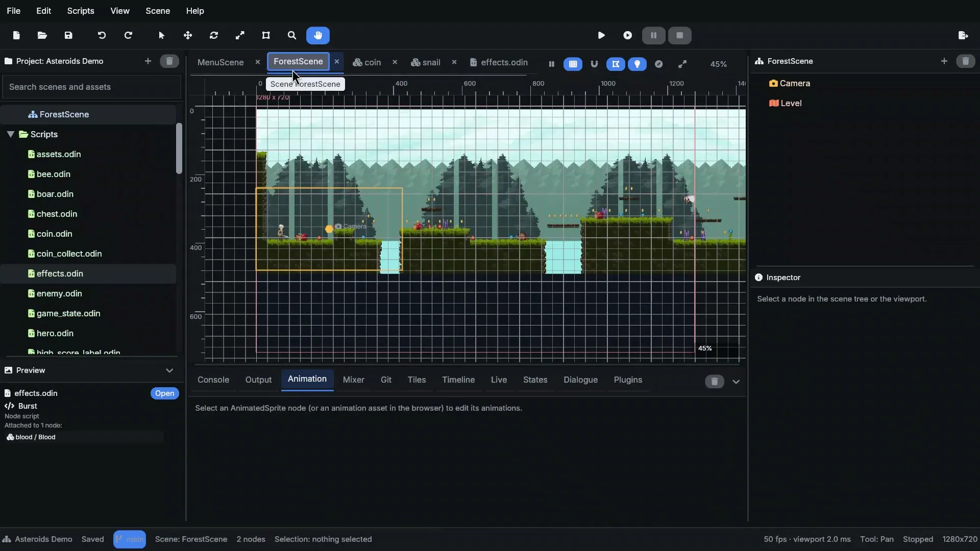Collapse the Preview panel chevron
Viewport: 980px width, 551px height.
169,370
